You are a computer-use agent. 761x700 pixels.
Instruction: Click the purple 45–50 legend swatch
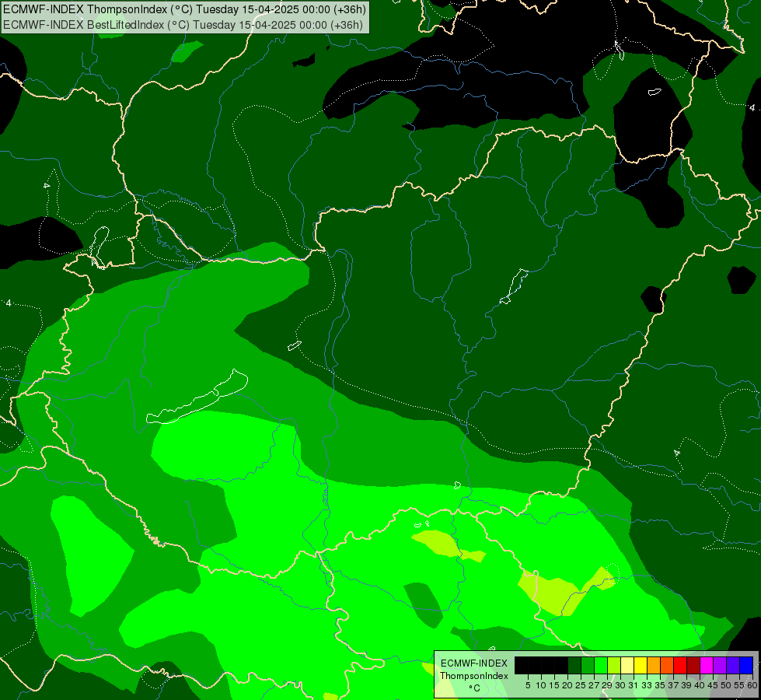720,665
